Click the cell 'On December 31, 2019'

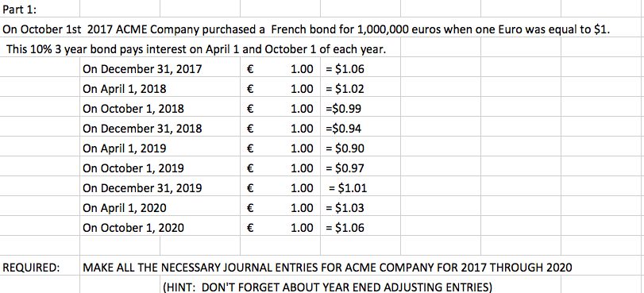pyautogui.click(x=142, y=188)
